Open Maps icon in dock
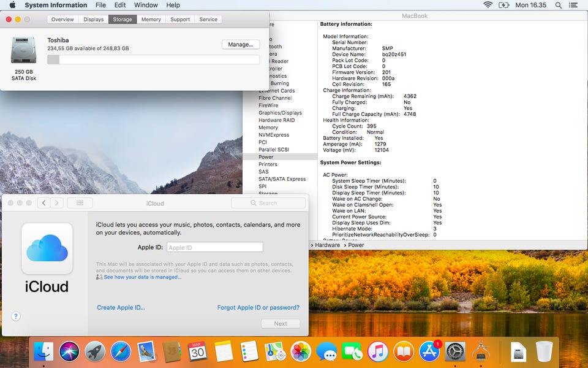588x368 pixels. (x=275, y=352)
